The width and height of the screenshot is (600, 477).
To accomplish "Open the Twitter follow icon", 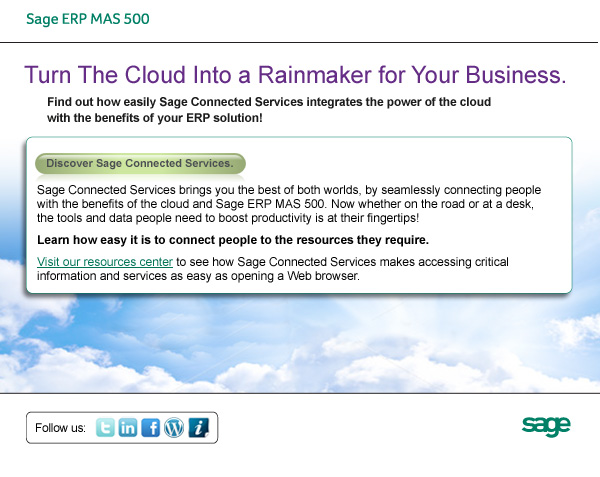I will (105, 427).
